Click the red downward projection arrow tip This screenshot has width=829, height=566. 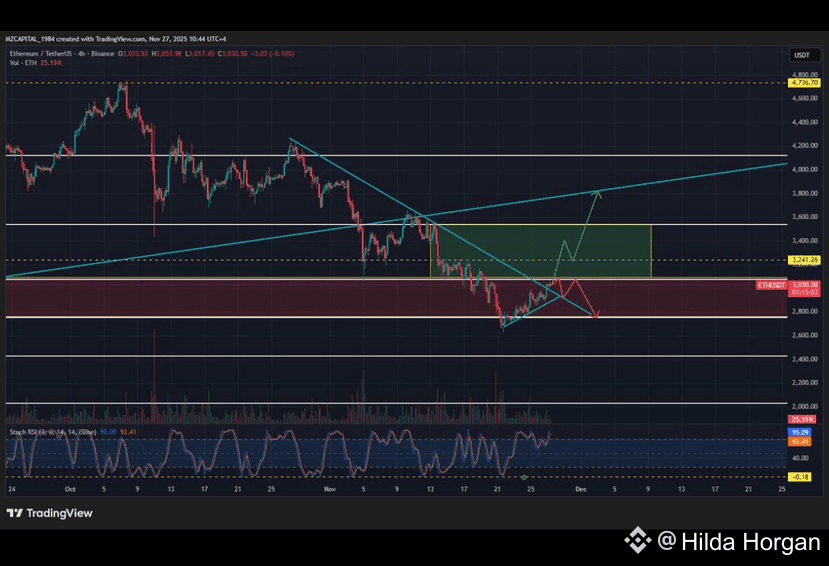click(x=596, y=316)
